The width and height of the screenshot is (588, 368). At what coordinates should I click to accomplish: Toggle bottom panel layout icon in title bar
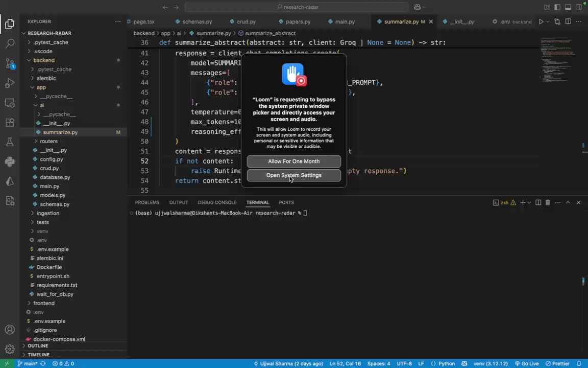click(x=568, y=7)
